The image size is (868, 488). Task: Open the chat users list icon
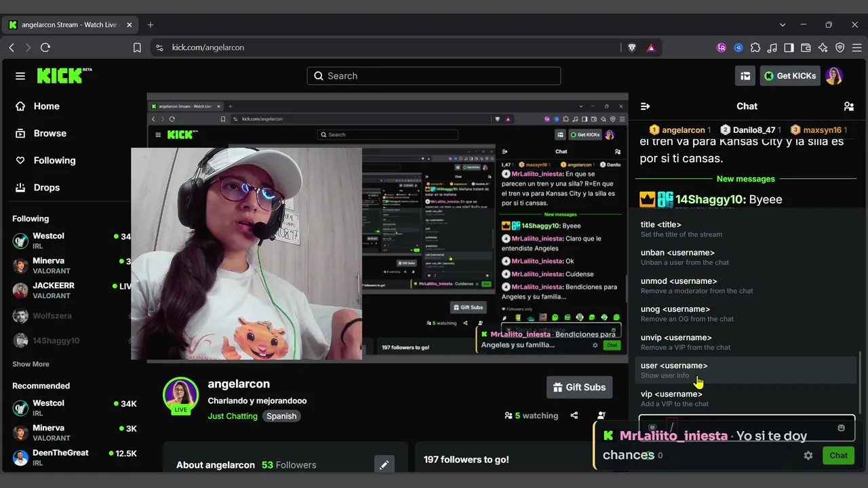click(x=848, y=106)
